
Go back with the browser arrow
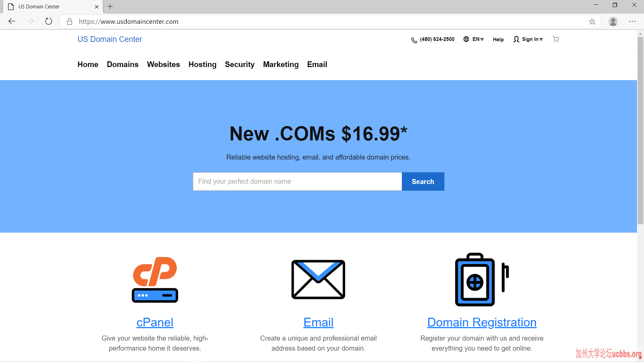click(12, 21)
